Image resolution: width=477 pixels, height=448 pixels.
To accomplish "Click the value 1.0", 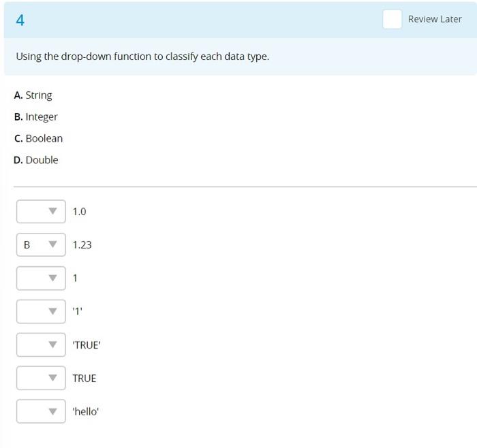I will point(80,212).
